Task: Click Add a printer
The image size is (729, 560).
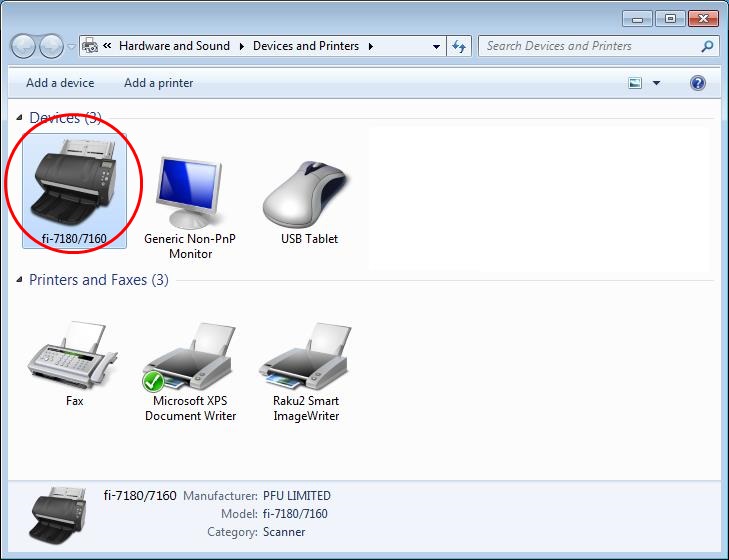Action: (159, 83)
